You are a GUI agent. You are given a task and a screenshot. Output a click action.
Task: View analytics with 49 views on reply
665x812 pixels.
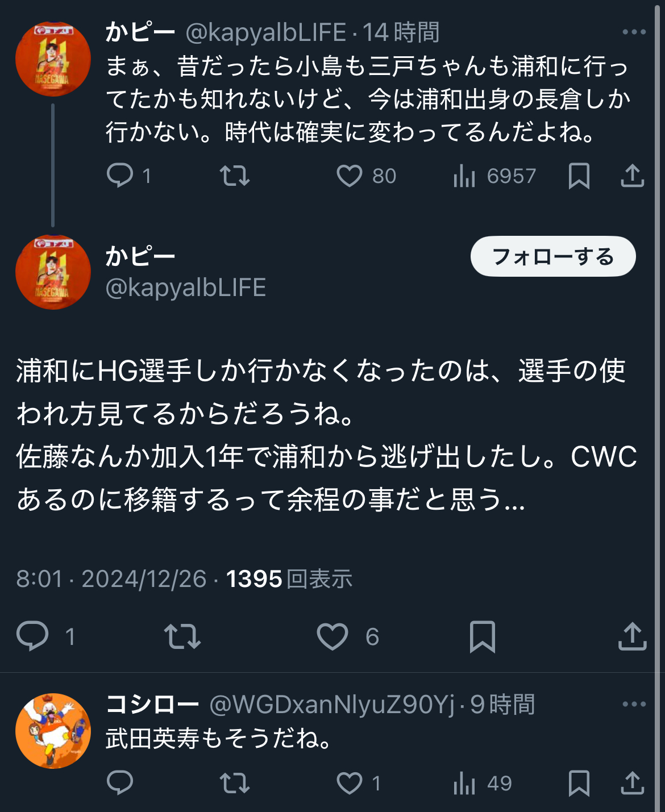coord(483,783)
